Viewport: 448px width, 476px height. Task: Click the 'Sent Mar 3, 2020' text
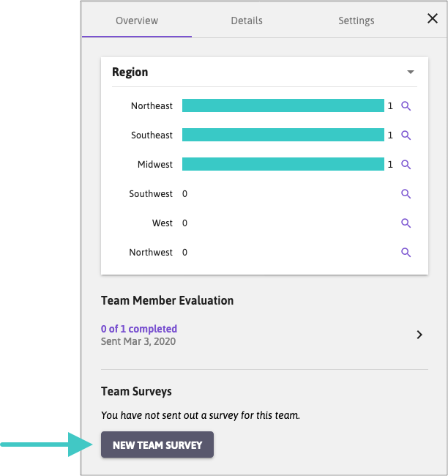click(x=138, y=341)
